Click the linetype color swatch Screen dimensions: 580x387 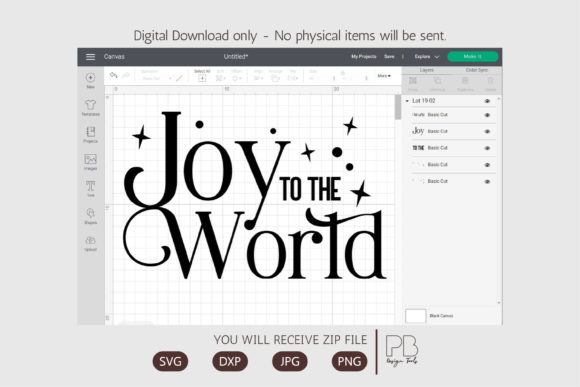point(179,78)
